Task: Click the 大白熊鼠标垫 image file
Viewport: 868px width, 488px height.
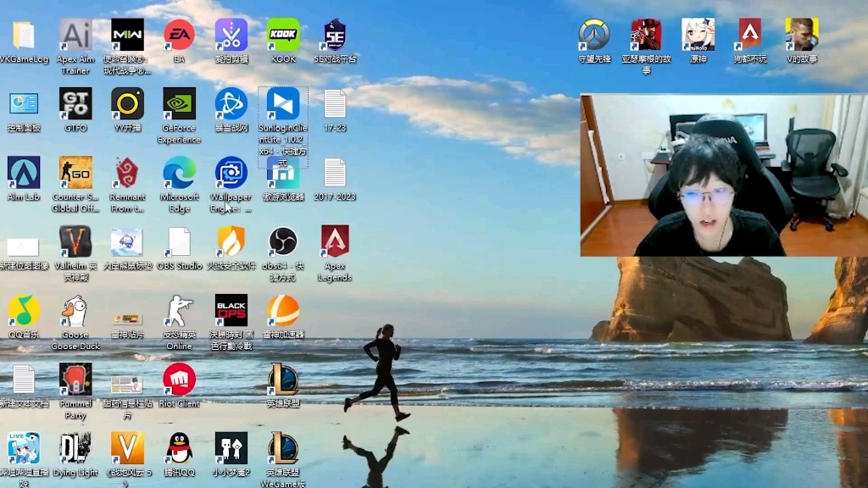Action: 127,241
